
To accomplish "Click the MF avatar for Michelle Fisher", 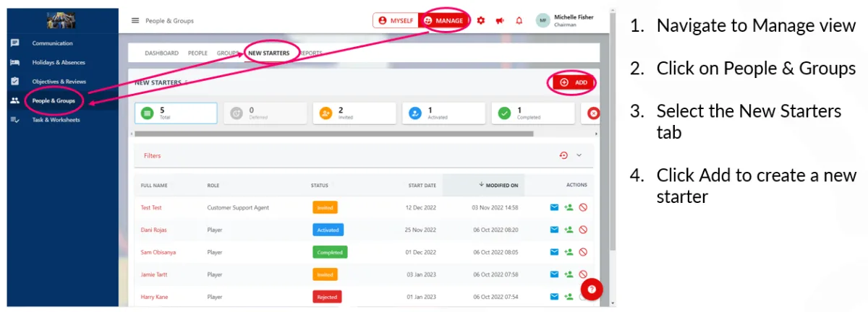I will pyautogui.click(x=543, y=21).
